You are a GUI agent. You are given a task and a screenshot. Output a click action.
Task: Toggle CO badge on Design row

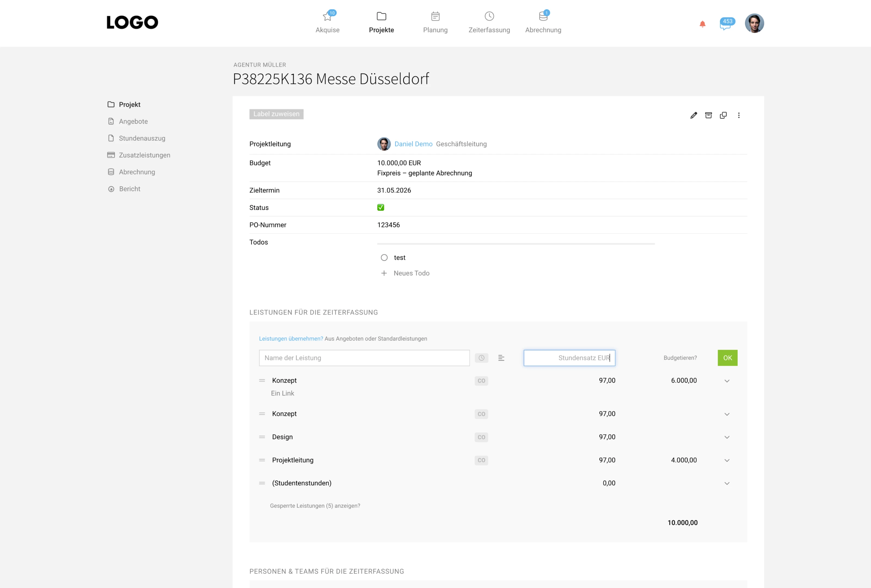(481, 437)
